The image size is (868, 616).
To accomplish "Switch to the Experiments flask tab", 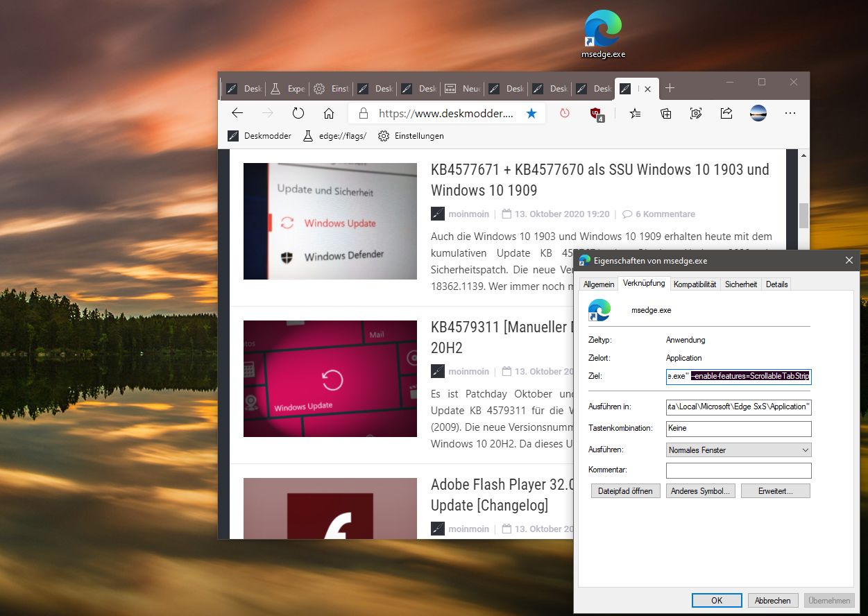I will 288,89.
